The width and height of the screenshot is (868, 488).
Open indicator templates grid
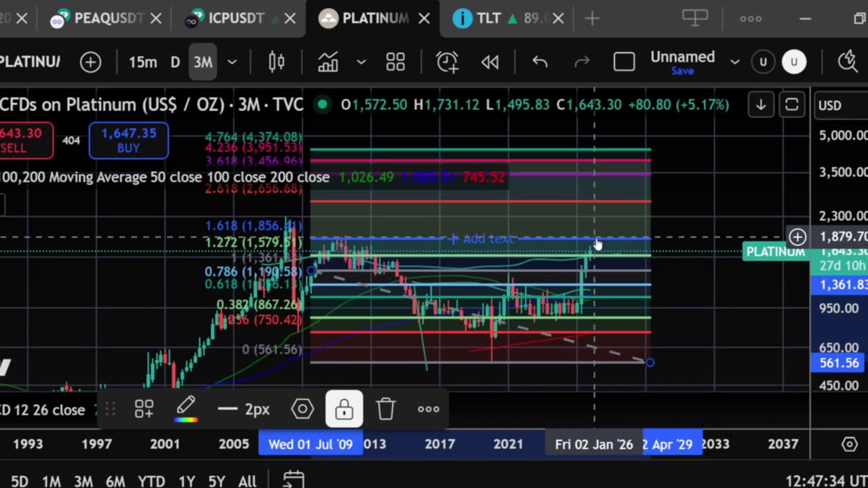(395, 62)
